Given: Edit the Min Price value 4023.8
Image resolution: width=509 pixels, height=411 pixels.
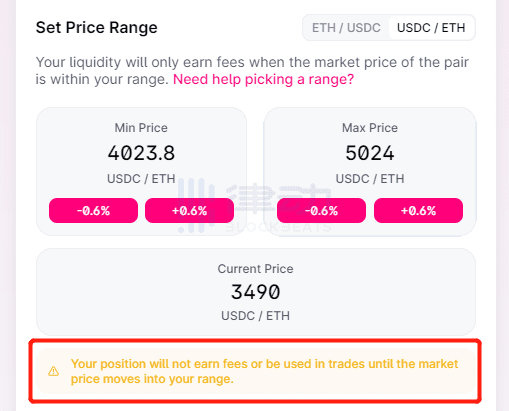Looking at the screenshot, I should [141, 153].
